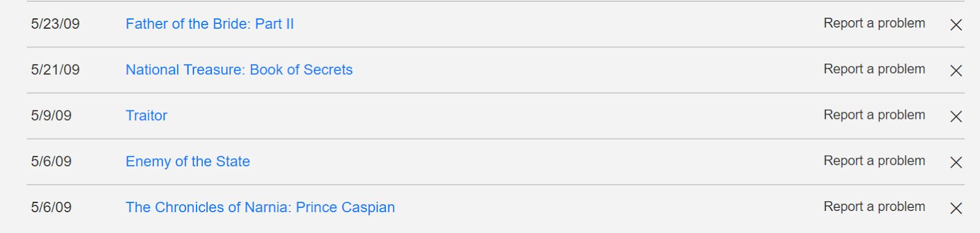Select the 5/21/09 date cell
The image size is (980, 233).
55,70
